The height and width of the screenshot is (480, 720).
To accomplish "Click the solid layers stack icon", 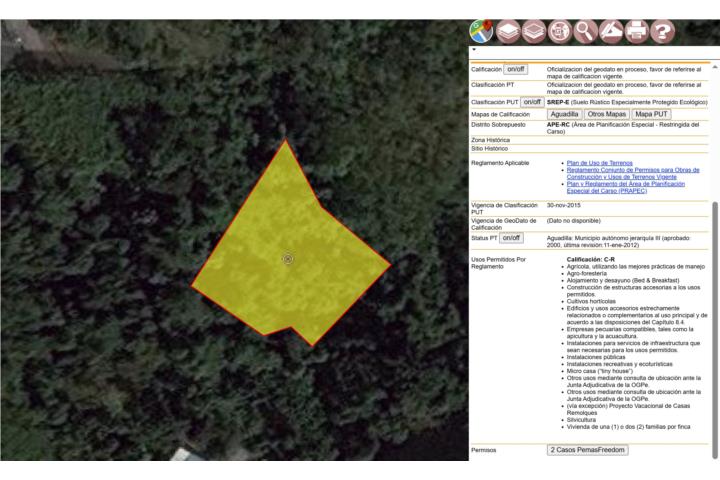I will point(508,31).
